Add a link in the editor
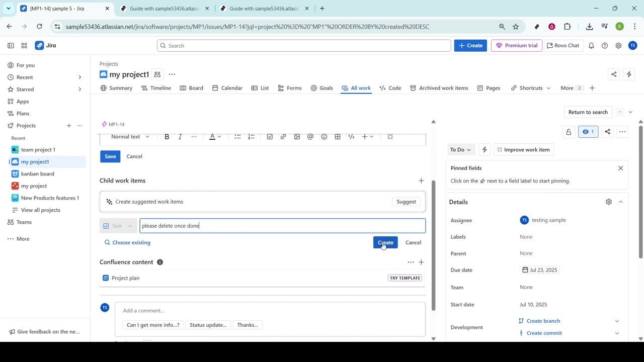This screenshot has width=644, height=362. (x=283, y=137)
